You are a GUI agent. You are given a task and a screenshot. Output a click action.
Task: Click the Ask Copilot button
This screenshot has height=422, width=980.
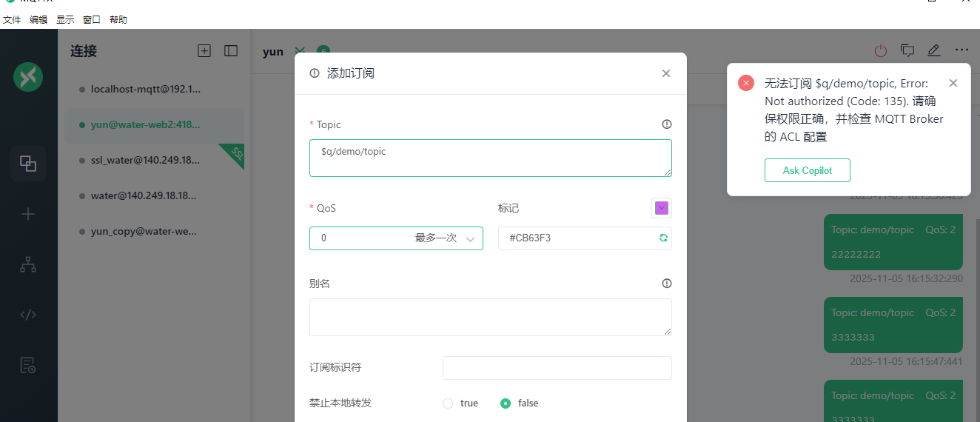tap(807, 170)
